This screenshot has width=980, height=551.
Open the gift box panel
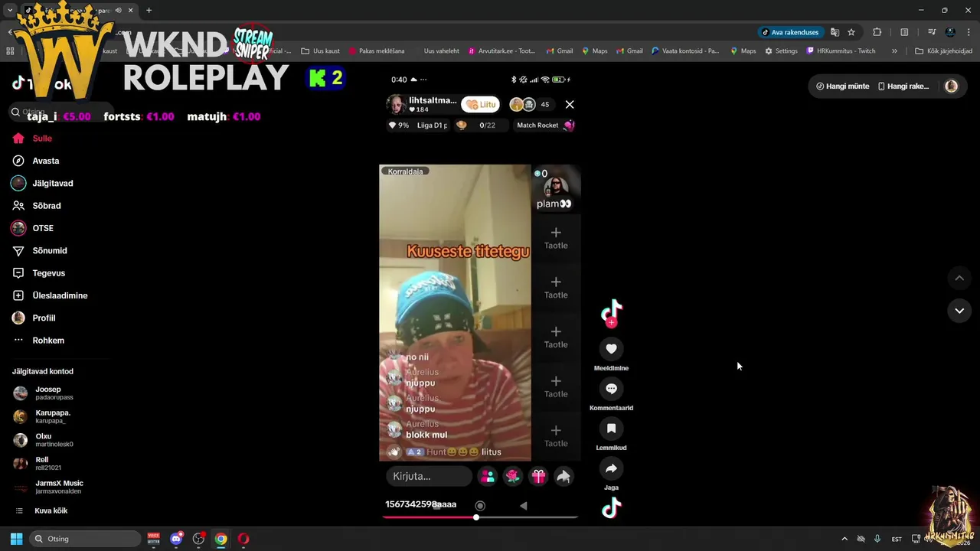coord(538,476)
